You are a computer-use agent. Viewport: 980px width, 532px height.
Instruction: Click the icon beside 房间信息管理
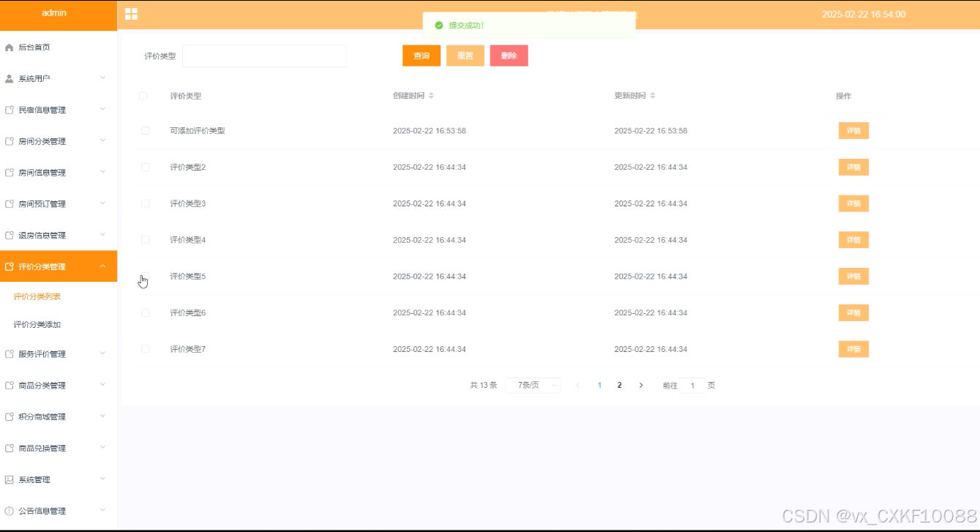(x=9, y=173)
